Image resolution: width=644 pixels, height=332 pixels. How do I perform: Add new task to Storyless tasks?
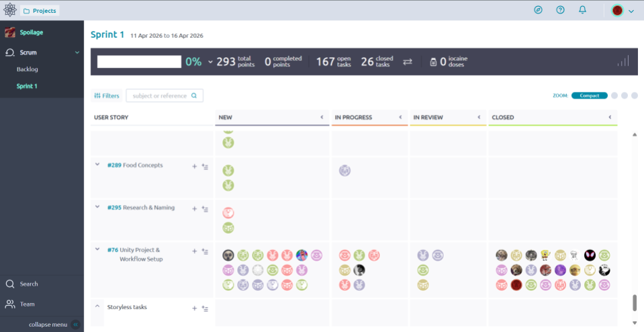click(195, 308)
